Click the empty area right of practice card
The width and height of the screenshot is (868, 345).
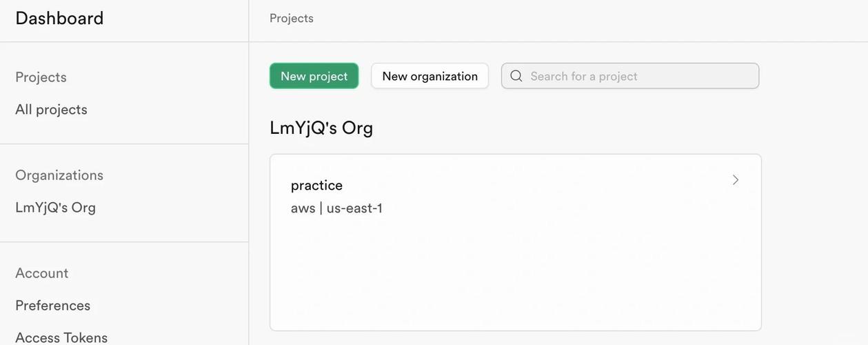814,241
